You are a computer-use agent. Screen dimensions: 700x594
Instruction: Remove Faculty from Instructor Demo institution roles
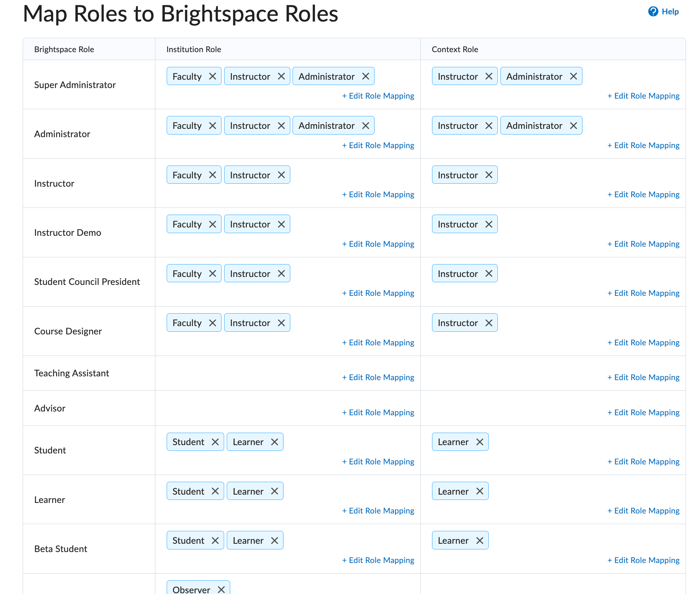212,224
